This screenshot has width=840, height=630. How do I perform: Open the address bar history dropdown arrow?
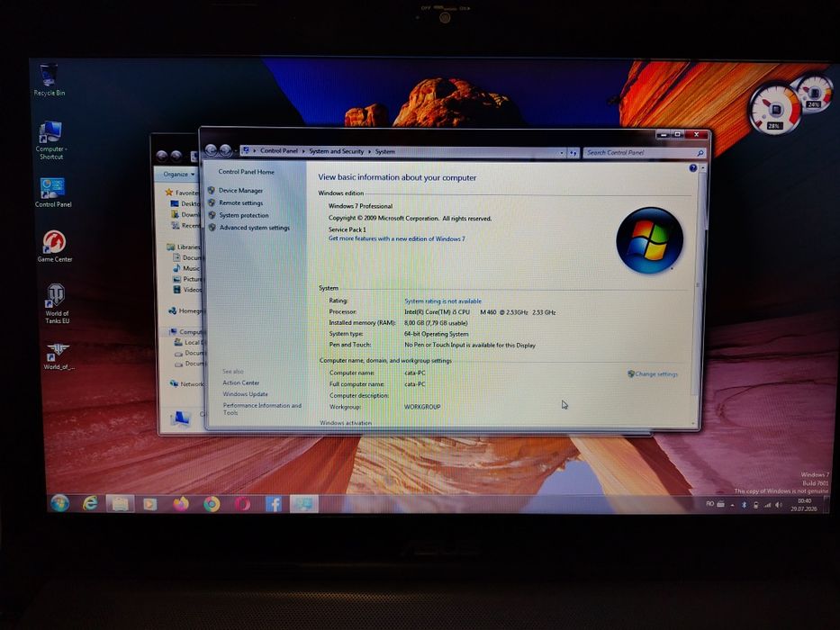pos(562,153)
